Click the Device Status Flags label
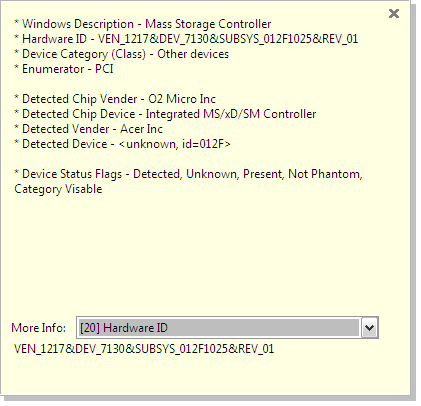 click(x=72, y=174)
